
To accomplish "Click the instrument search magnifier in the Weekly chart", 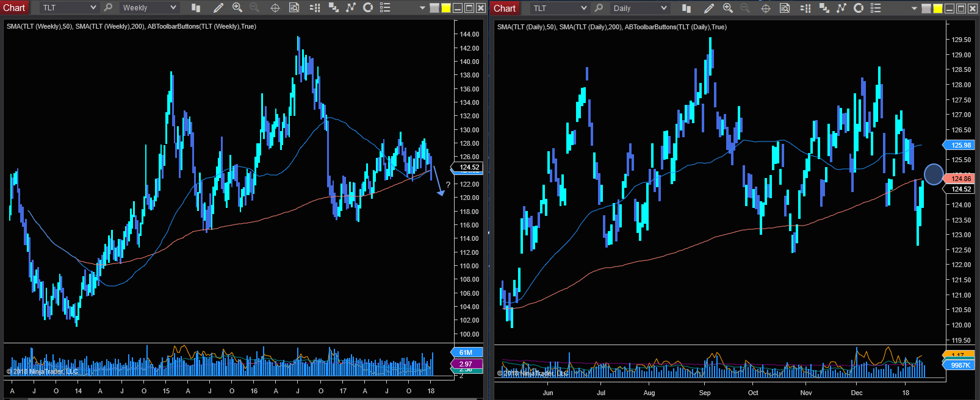I will (x=108, y=8).
